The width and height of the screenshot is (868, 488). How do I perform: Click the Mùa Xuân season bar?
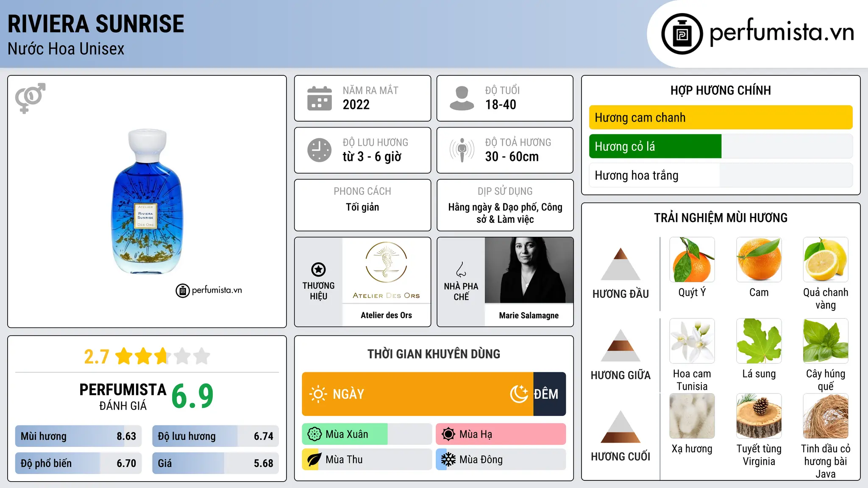367,434
